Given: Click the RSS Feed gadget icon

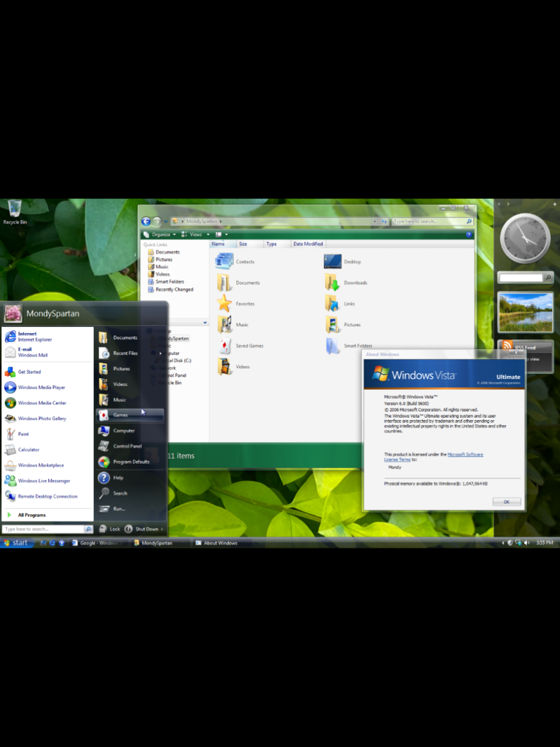Looking at the screenshot, I should coord(507,345).
